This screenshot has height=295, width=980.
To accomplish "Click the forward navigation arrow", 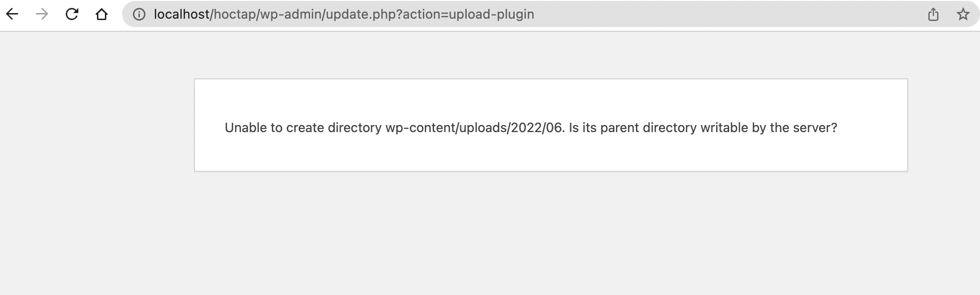I will click(x=42, y=14).
